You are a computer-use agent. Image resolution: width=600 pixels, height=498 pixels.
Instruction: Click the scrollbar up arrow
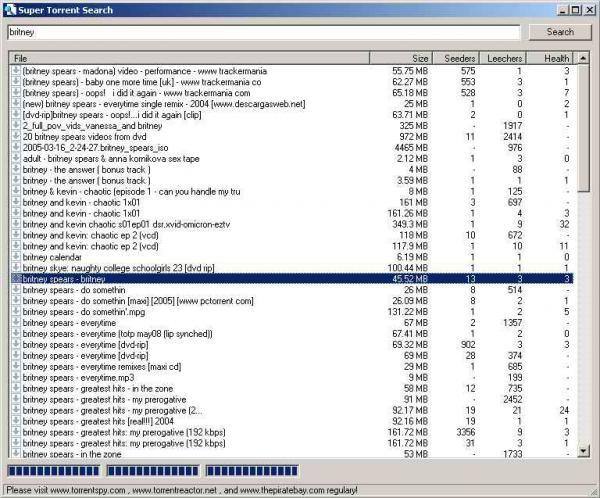click(583, 58)
